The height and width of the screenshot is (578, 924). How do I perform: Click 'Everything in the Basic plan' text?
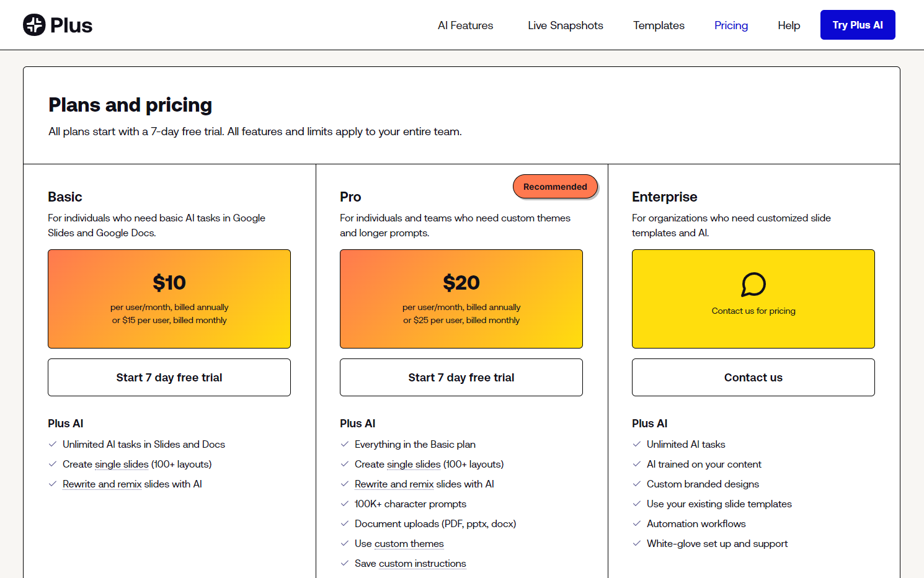pyautogui.click(x=415, y=444)
